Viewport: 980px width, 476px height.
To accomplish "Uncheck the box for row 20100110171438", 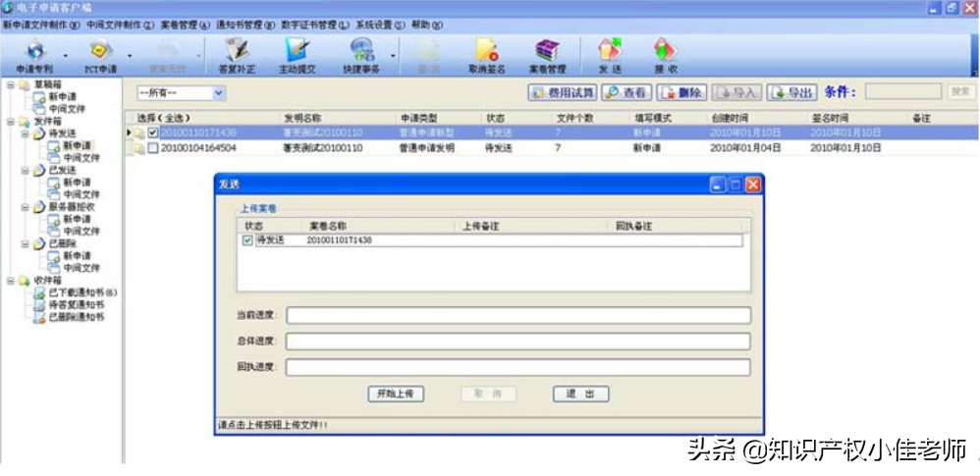I will point(153,132).
